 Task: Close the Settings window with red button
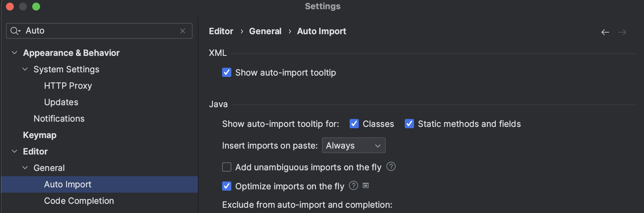10,7
